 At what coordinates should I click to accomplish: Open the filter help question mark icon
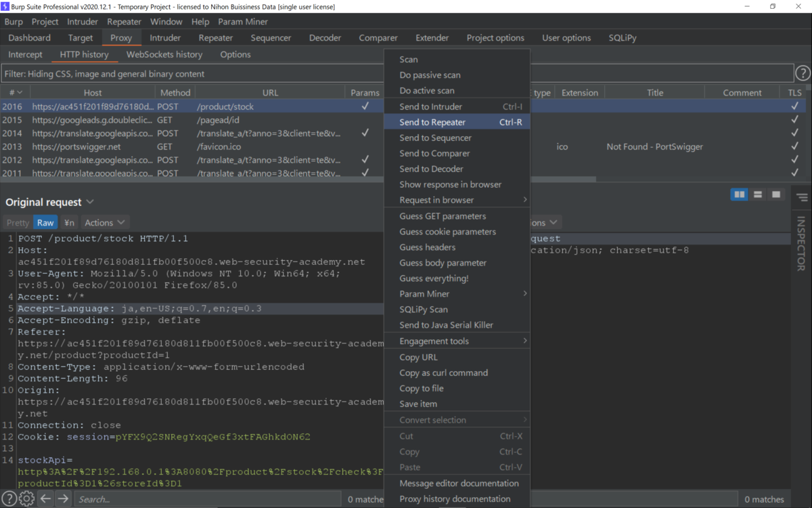point(803,73)
